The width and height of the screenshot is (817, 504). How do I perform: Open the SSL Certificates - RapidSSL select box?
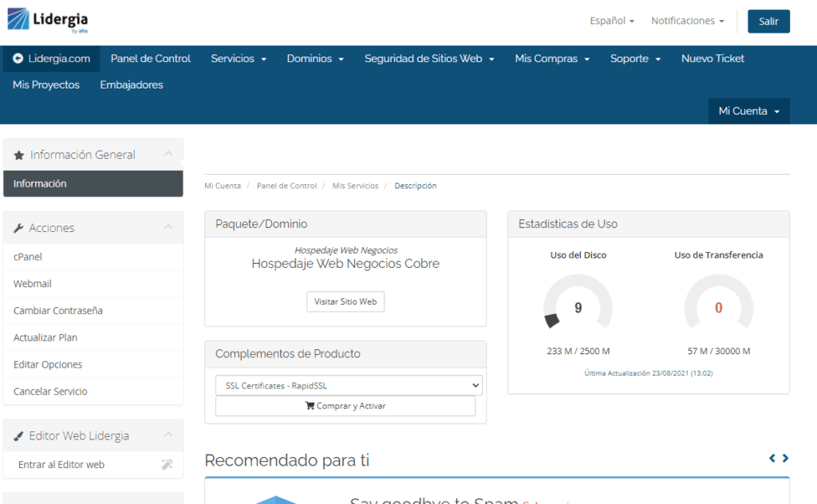[349, 385]
